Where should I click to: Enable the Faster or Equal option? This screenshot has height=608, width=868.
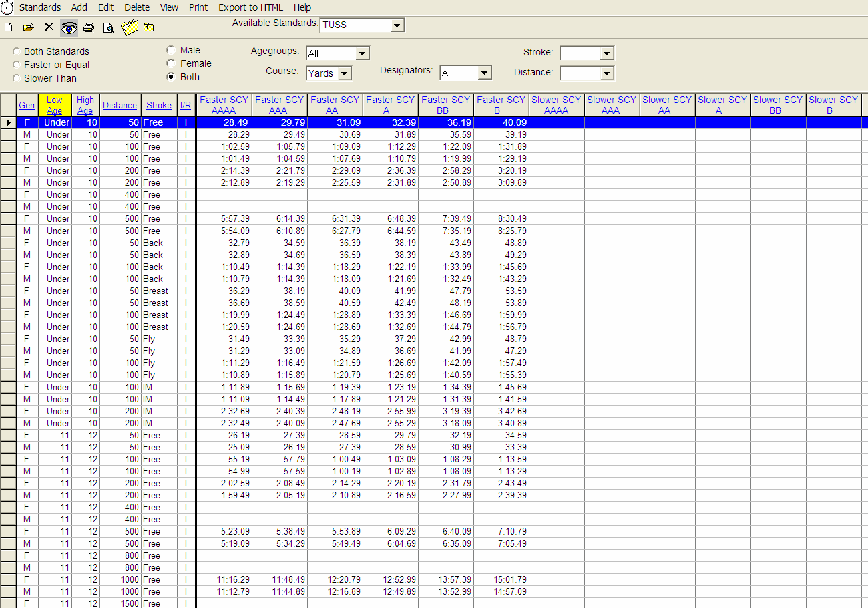(x=15, y=64)
